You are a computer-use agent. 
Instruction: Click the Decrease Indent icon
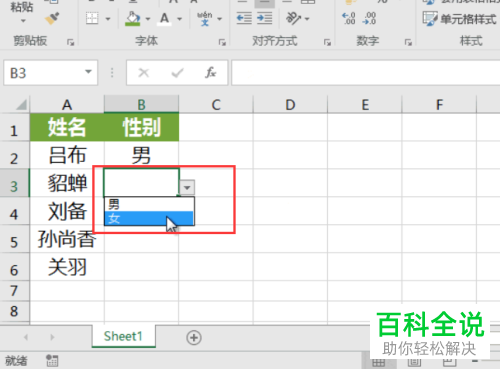[x=244, y=18]
